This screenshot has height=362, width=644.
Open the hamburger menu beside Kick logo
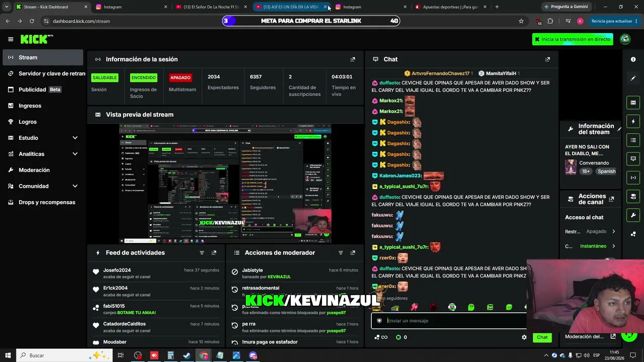[11, 39]
